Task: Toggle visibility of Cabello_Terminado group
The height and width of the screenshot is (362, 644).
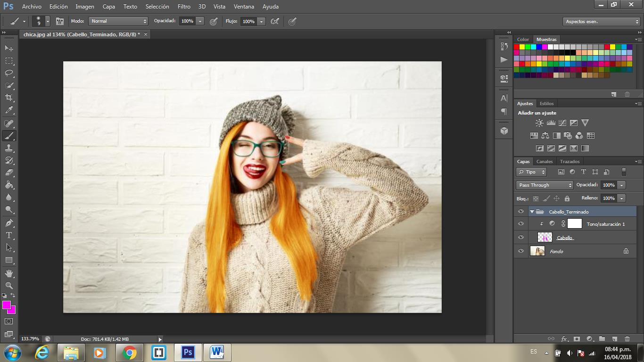Action: [x=521, y=212]
